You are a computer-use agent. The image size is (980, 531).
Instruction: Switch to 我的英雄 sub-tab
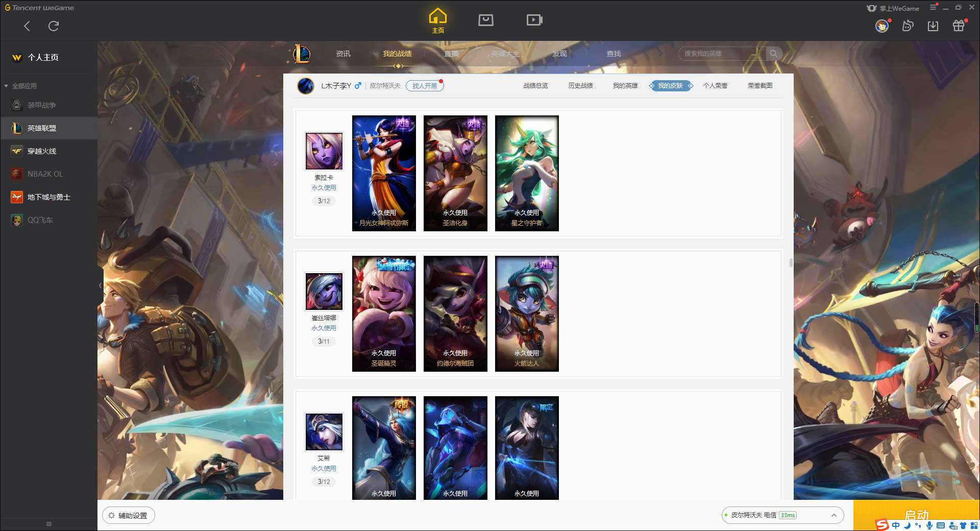[x=625, y=86]
